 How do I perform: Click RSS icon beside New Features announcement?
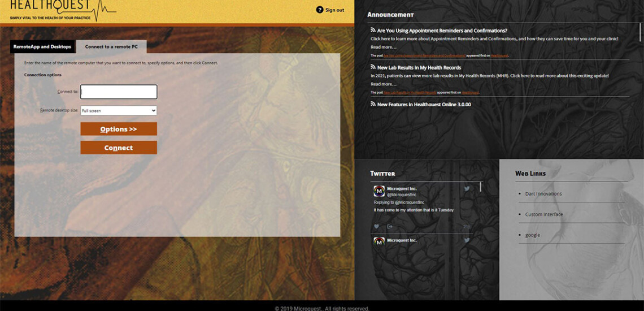(x=373, y=104)
